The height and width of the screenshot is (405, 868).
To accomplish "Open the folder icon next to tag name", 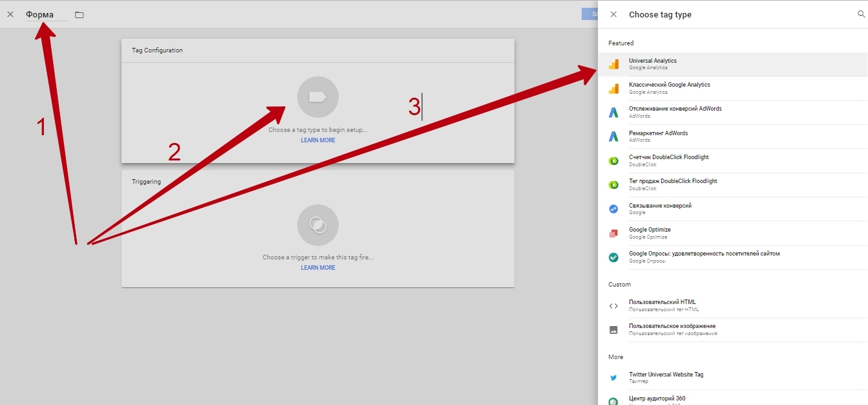I will click(x=79, y=14).
